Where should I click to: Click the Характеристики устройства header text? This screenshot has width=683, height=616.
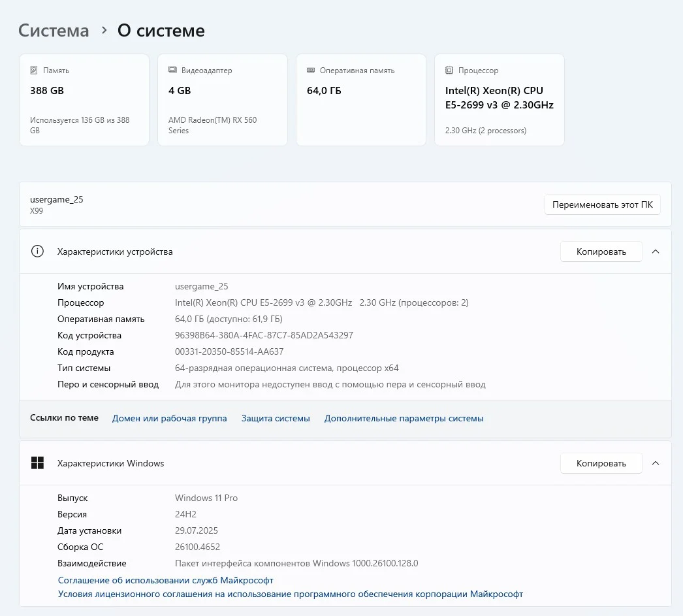coord(115,251)
